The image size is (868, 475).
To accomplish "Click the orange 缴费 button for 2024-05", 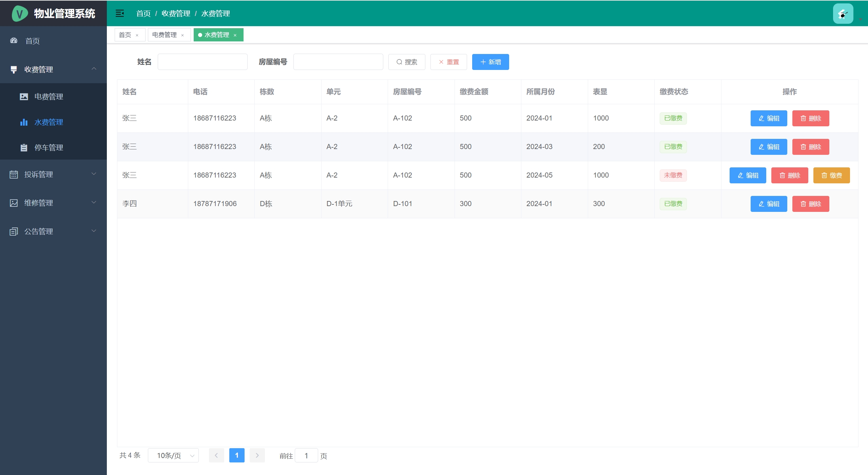I will [831, 175].
